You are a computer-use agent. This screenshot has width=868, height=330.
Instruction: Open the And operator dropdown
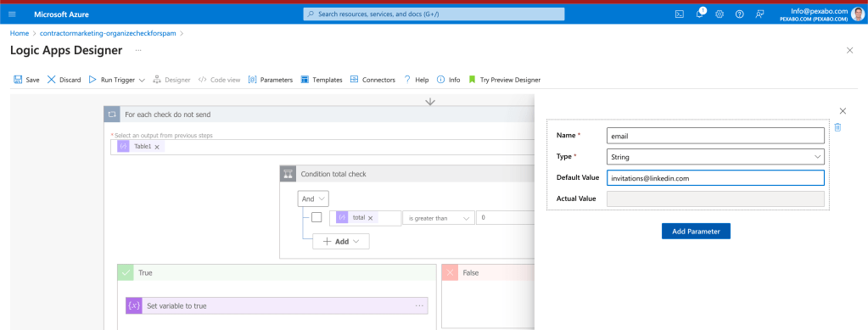[x=313, y=199]
